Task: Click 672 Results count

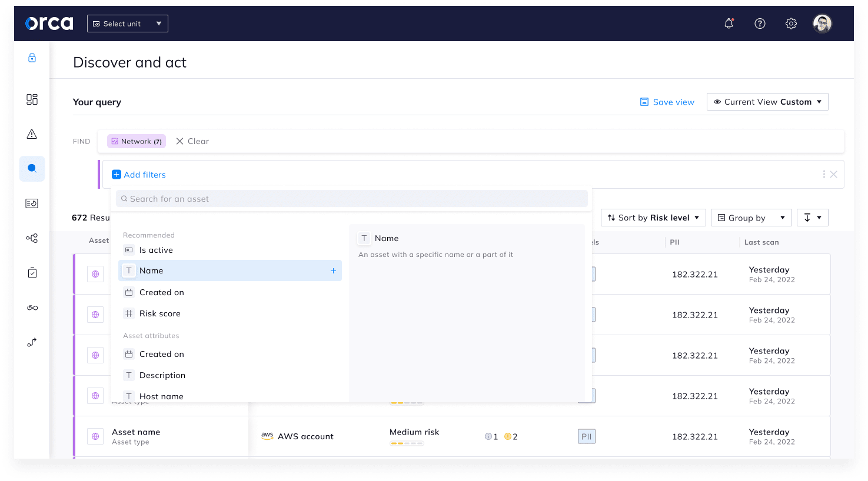Action: 91,218
